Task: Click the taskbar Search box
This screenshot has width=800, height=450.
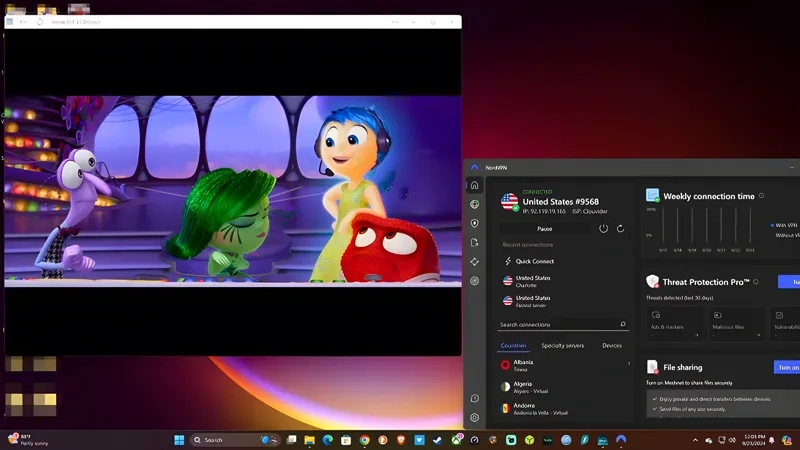Action: [x=235, y=440]
